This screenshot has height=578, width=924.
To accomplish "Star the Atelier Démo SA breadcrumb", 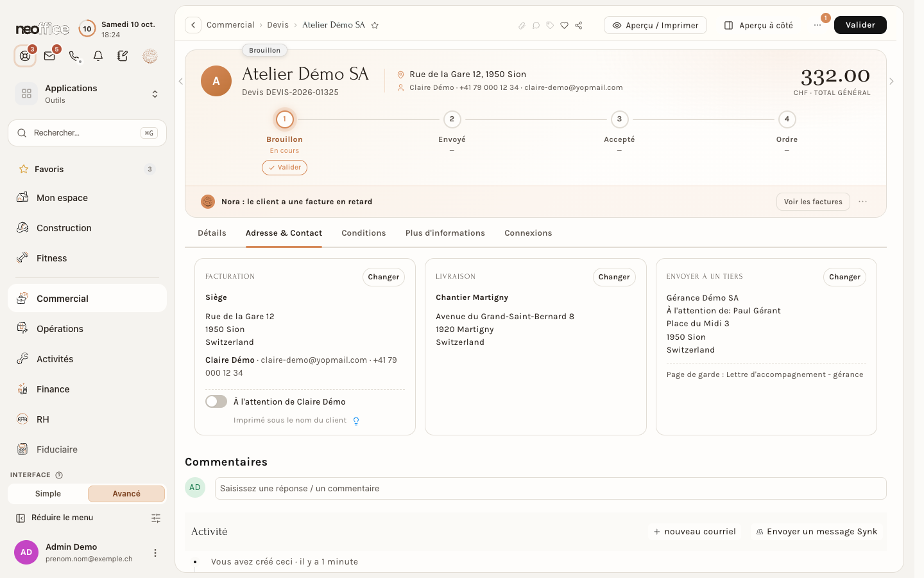I will click(375, 25).
